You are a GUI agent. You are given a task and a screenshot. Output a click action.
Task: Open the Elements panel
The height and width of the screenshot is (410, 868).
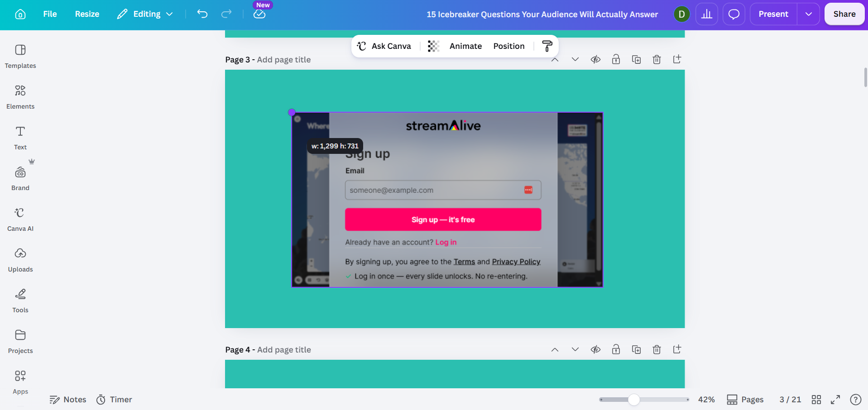click(x=20, y=97)
